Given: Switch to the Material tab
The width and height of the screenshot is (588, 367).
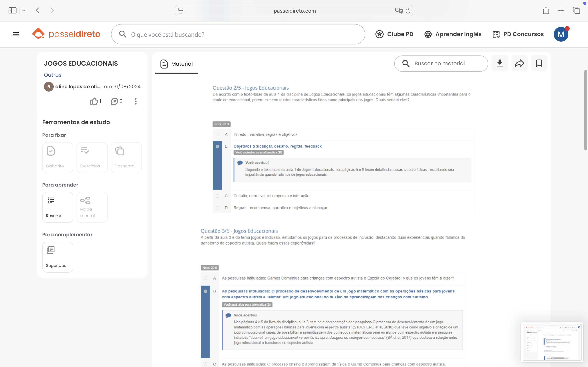Looking at the screenshot, I should click(177, 64).
